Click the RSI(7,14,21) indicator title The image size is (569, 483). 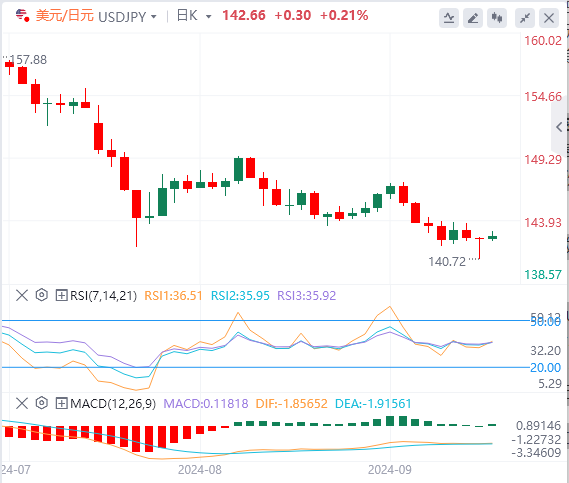pyautogui.click(x=103, y=296)
